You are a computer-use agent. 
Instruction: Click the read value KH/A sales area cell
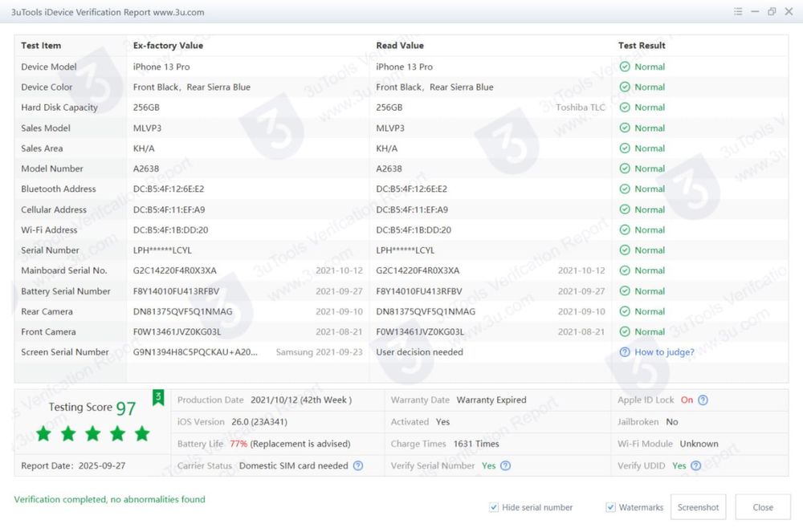click(387, 148)
